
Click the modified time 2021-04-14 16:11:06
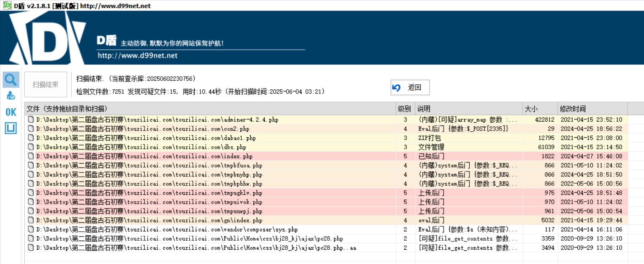coord(592,229)
